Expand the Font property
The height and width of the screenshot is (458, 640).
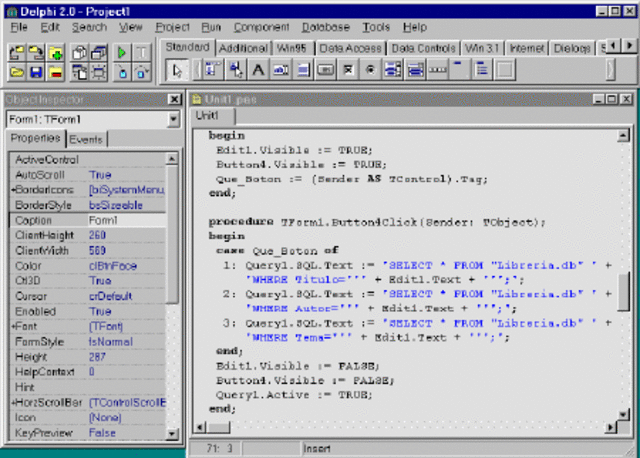coord(13,326)
